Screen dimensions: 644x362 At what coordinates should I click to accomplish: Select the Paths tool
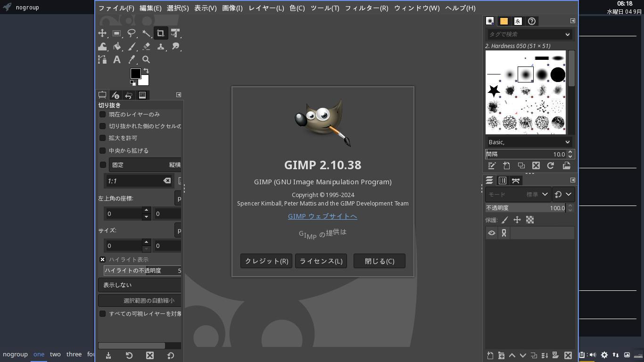[102, 59]
